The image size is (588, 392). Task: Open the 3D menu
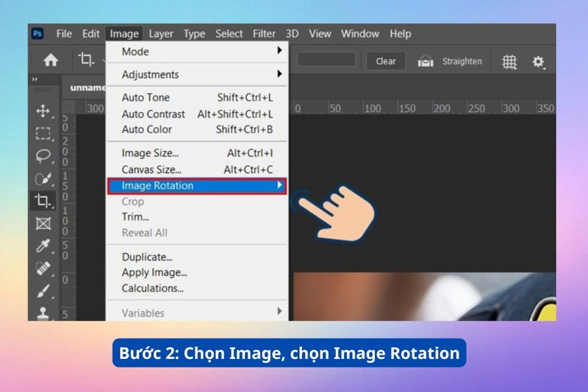point(292,34)
